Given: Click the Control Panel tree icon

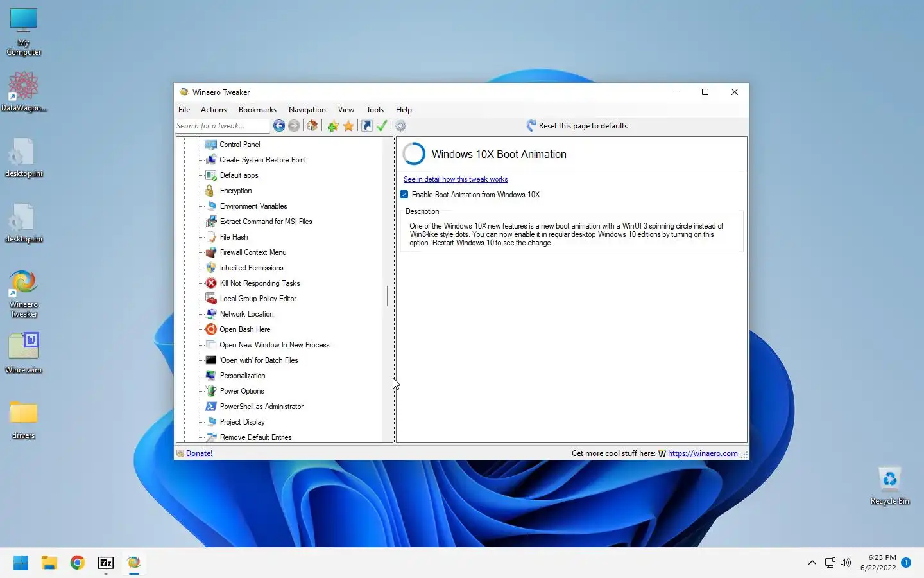Looking at the screenshot, I should [210, 144].
